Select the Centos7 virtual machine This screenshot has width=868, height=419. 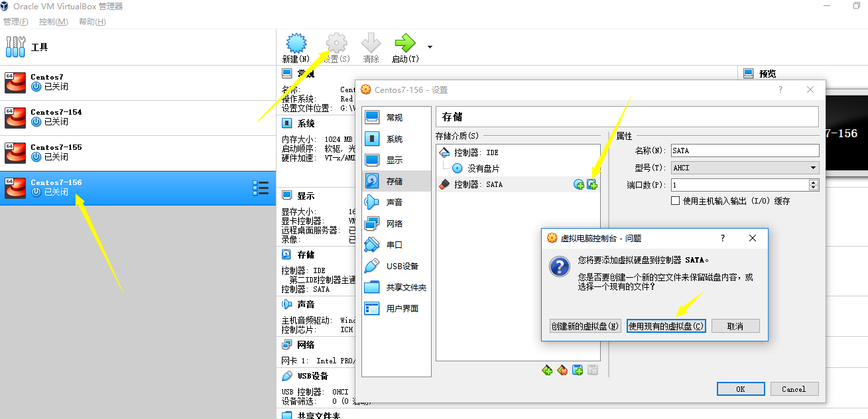click(x=137, y=82)
